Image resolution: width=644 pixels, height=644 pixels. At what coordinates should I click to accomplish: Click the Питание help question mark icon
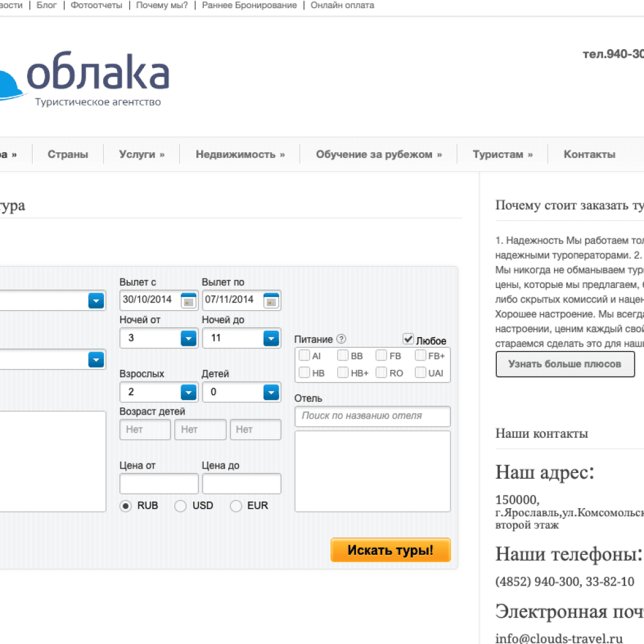coord(341,339)
